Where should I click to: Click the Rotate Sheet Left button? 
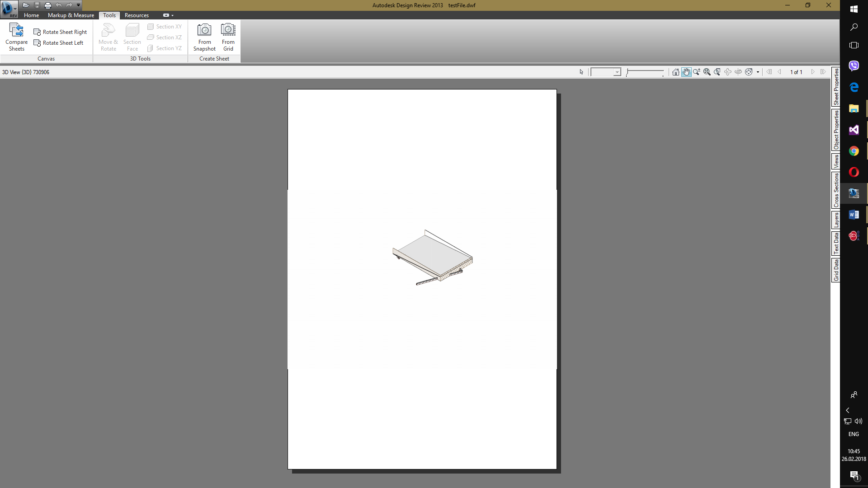pyautogui.click(x=59, y=42)
